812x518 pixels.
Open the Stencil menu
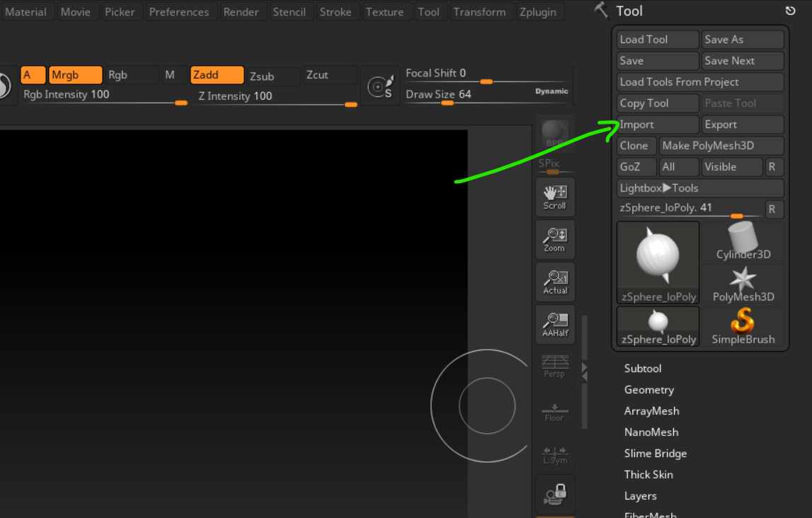coord(289,12)
